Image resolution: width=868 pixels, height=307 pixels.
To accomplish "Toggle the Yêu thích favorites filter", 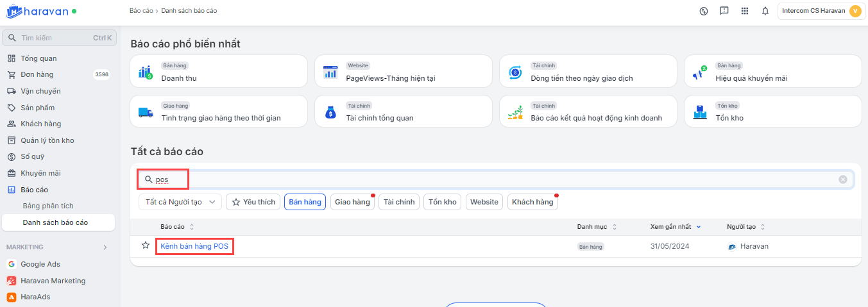I will click(253, 202).
